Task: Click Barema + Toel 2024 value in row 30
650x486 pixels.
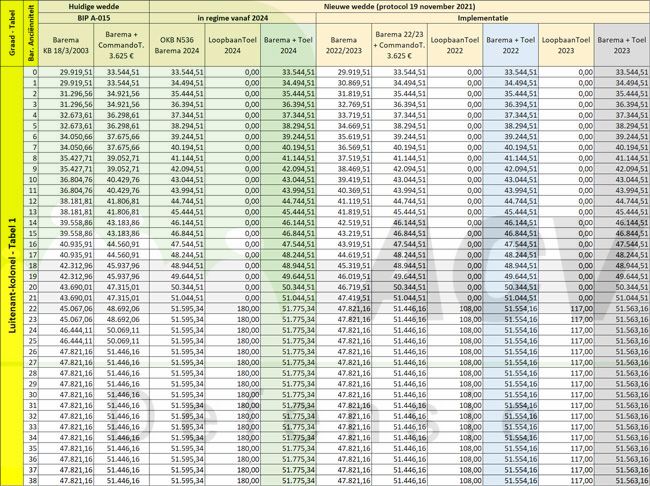Action: click(x=289, y=395)
